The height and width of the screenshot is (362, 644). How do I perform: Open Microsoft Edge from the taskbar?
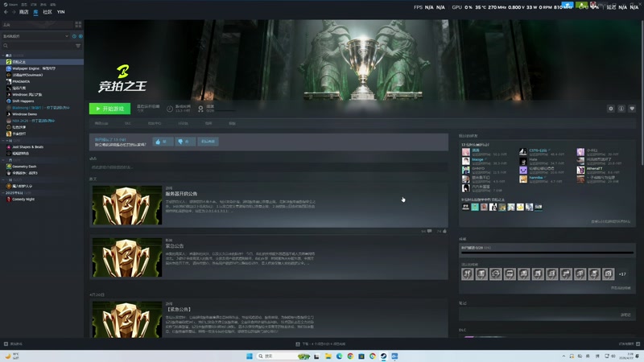(x=339, y=356)
